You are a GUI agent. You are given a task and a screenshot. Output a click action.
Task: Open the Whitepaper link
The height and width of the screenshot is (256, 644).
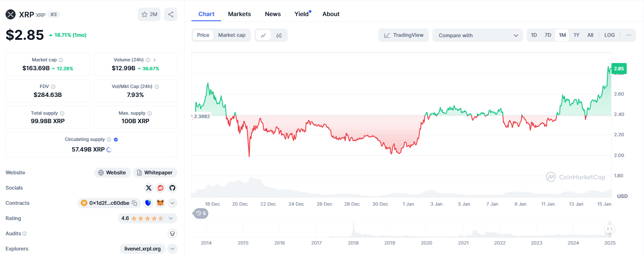(155, 173)
